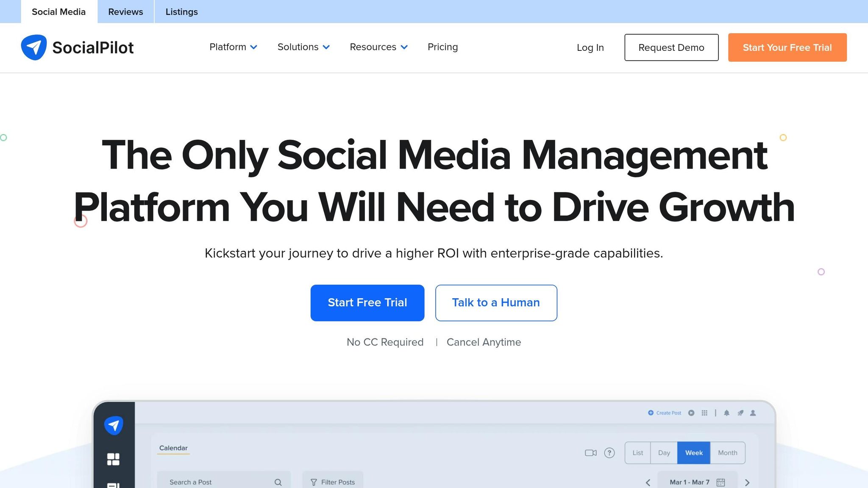The height and width of the screenshot is (488, 868).
Task: Click the Create Post plus icon
Action: coord(651,413)
